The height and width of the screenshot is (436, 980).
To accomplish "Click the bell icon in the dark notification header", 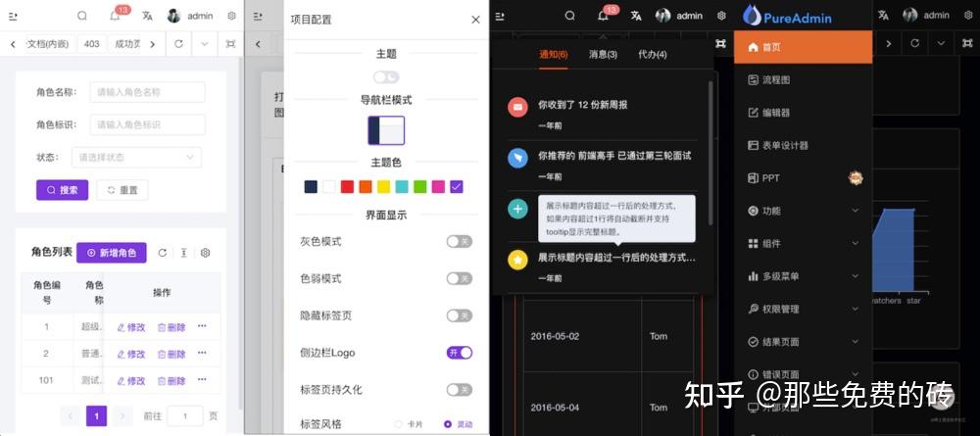I will pyautogui.click(x=603, y=17).
